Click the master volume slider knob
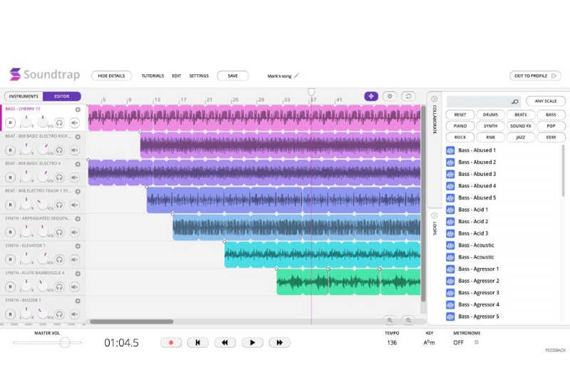The width and height of the screenshot is (570, 392). (x=65, y=343)
